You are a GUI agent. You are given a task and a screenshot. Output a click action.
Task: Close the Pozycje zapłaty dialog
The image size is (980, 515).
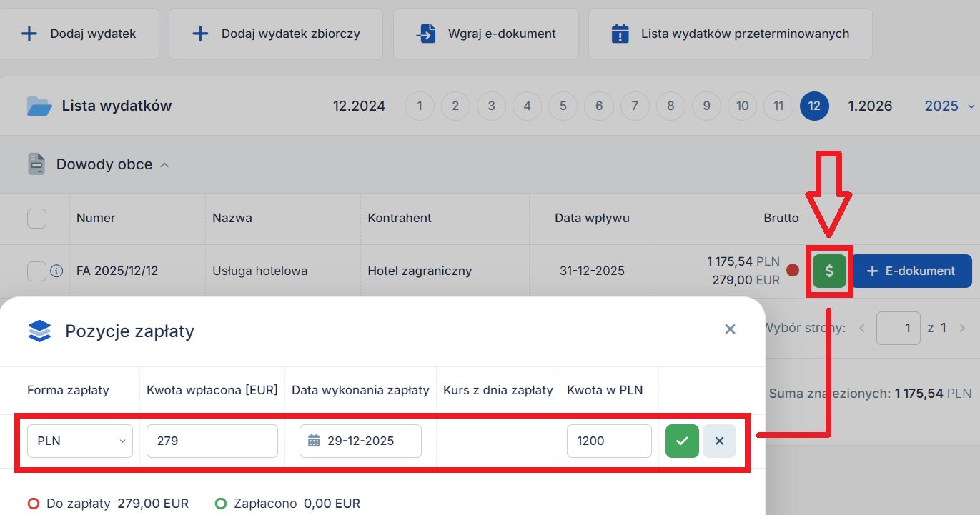point(730,329)
